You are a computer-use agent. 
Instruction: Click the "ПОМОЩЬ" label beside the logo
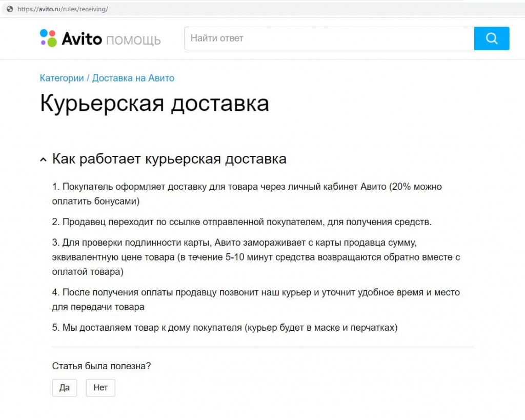134,40
